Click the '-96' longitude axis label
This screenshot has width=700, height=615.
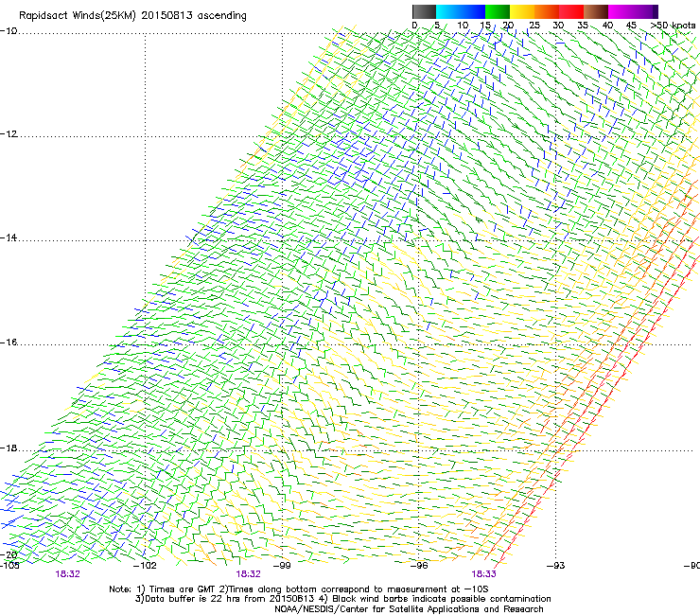click(x=419, y=566)
